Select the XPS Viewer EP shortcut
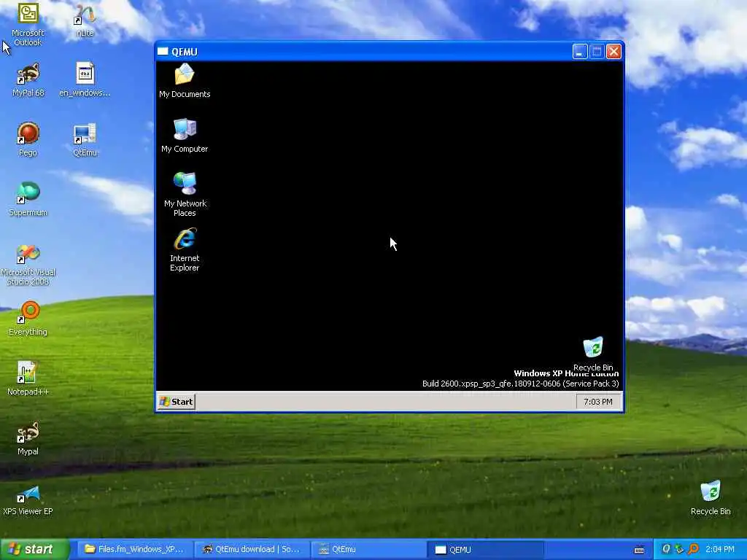This screenshot has height=560, width=747. click(x=28, y=500)
